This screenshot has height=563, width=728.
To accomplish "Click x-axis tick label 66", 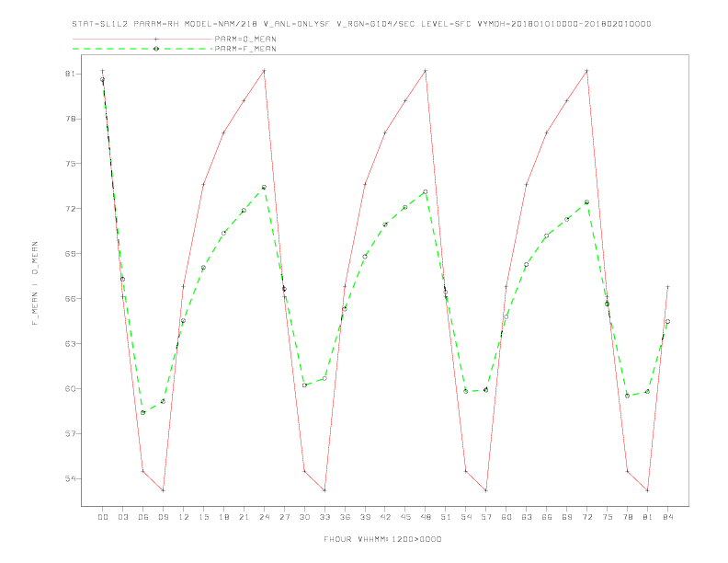I will (547, 517).
